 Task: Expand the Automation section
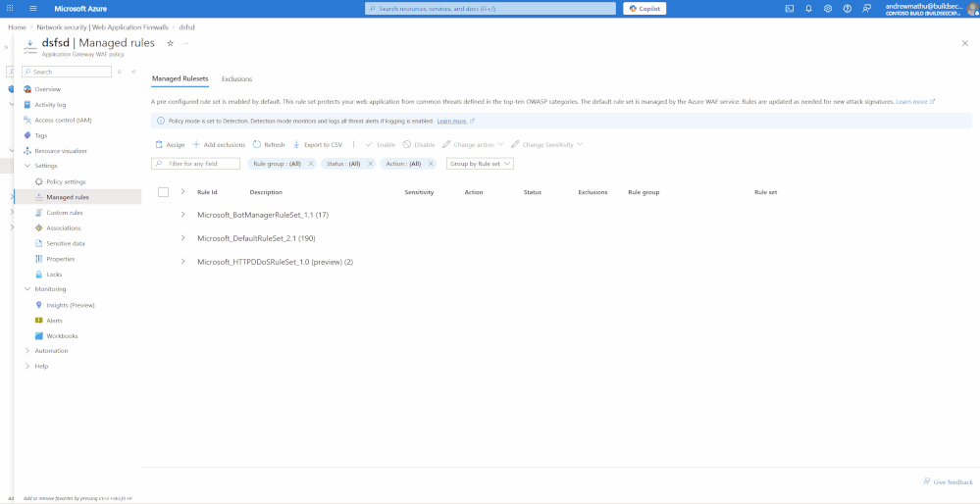point(27,351)
